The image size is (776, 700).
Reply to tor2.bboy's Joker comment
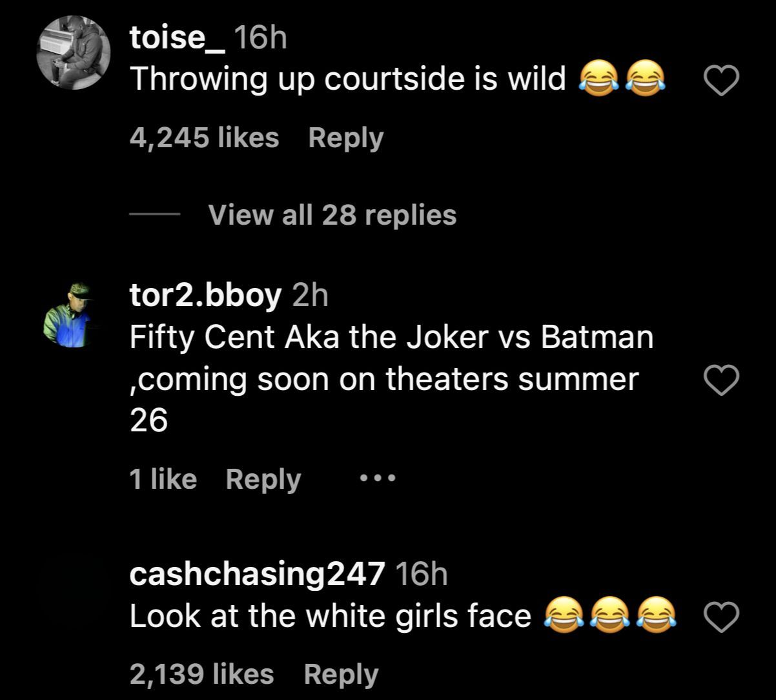pyautogui.click(x=263, y=479)
